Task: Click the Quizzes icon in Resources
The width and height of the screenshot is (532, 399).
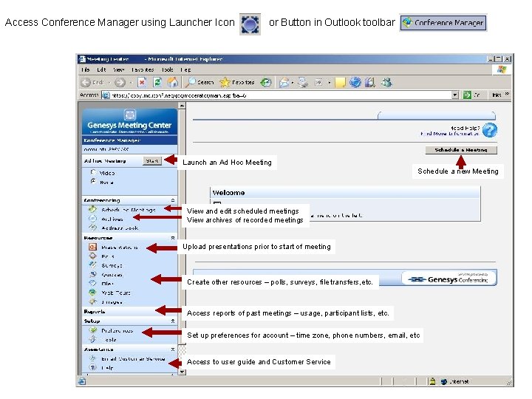Action: pyautogui.click(x=92, y=274)
